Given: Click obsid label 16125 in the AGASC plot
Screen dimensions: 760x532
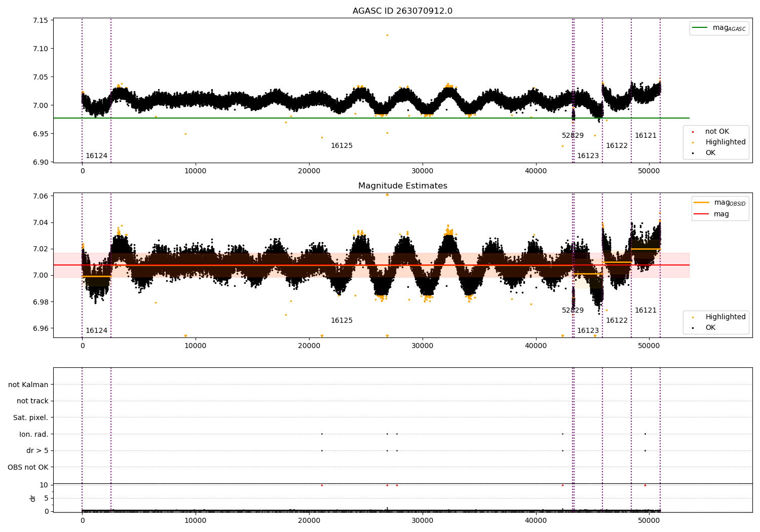Looking at the screenshot, I should (x=341, y=146).
